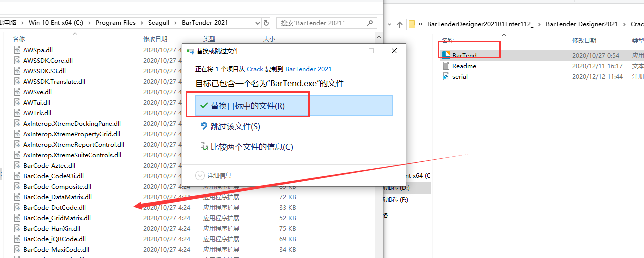644x258 pixels.
Task: Select serial registry file icon in right window
Action: (x=447, y=76)
